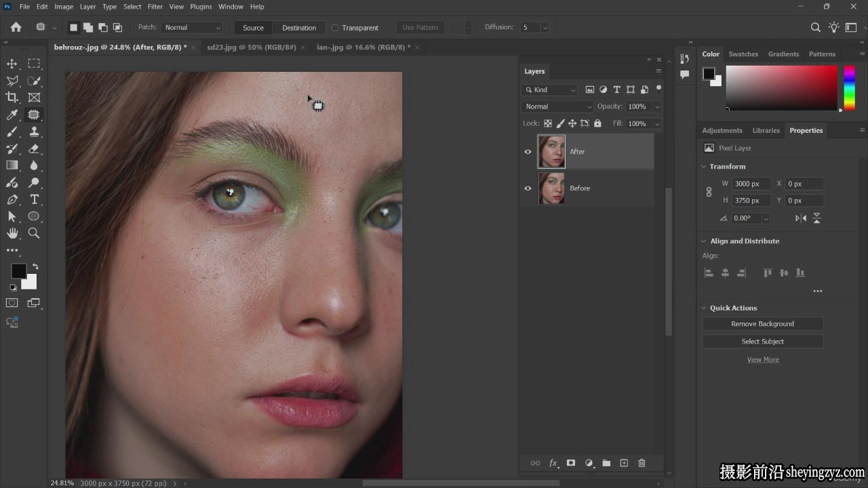Open the Search icon at top right
This screenshot has height=488, width=868.
tap(816, 27)
